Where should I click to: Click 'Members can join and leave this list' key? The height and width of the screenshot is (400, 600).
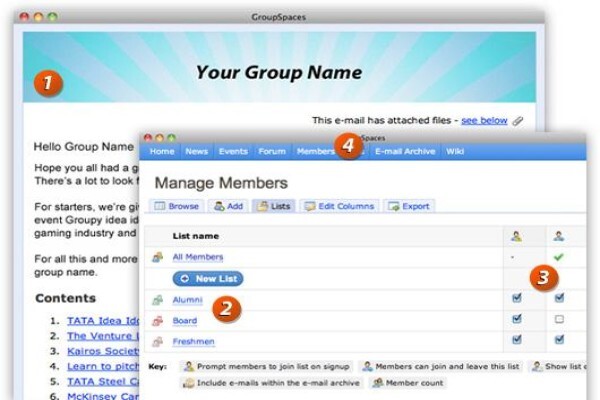point(440,367)
